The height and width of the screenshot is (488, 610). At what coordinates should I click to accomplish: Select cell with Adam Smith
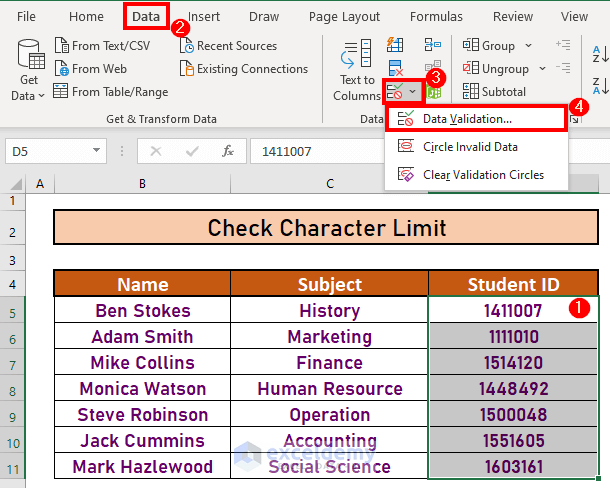coord(142,337)
